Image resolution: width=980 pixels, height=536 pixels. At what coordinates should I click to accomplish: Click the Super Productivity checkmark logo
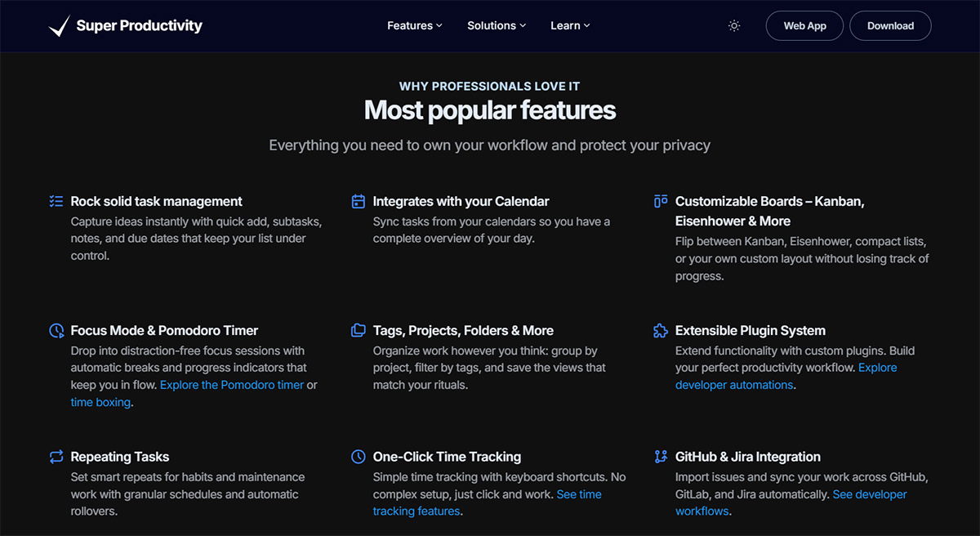coord(59,26)
